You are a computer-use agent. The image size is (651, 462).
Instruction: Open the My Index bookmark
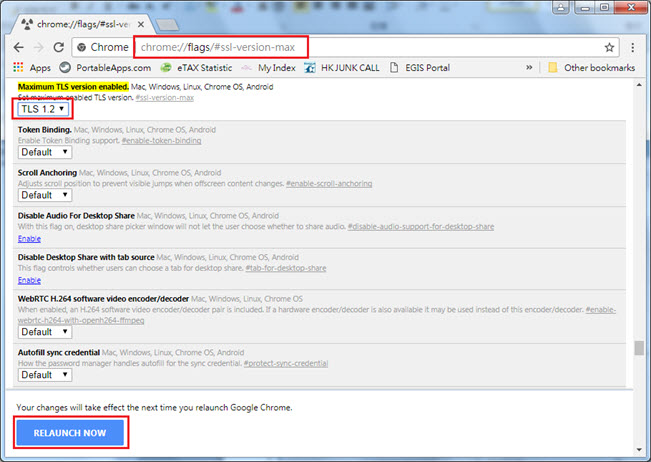click(268, 68)
